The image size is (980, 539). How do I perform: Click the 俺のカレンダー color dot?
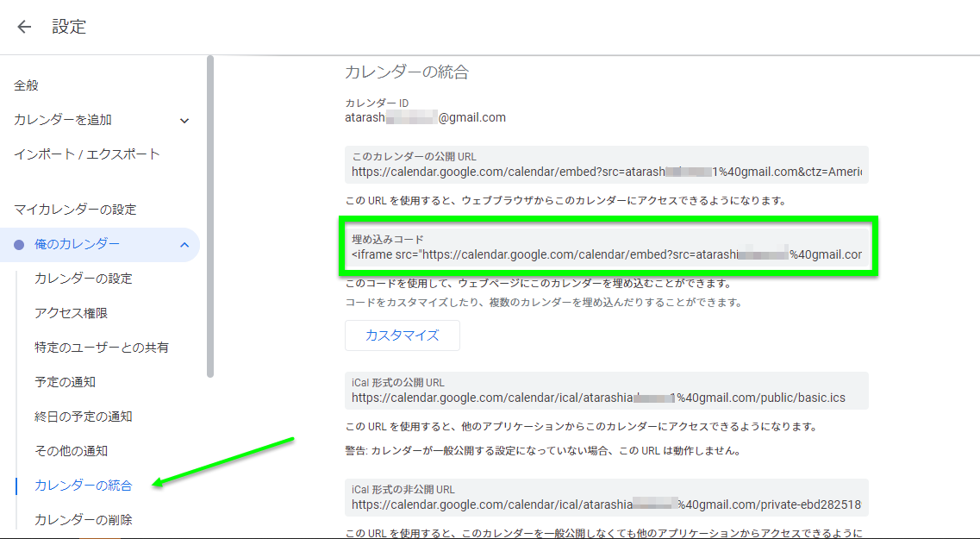point(19,244)
